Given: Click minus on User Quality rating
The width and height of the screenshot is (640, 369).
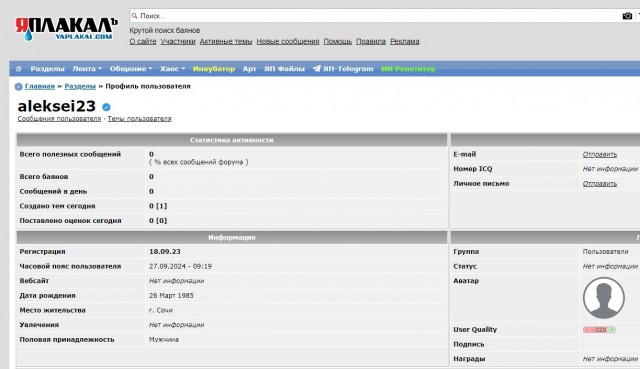Looking at the screenshot, I should click(587, 330).
